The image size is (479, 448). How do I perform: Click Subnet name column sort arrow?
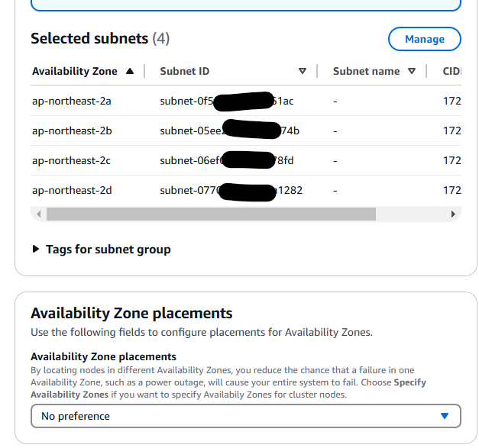(412, 71)
